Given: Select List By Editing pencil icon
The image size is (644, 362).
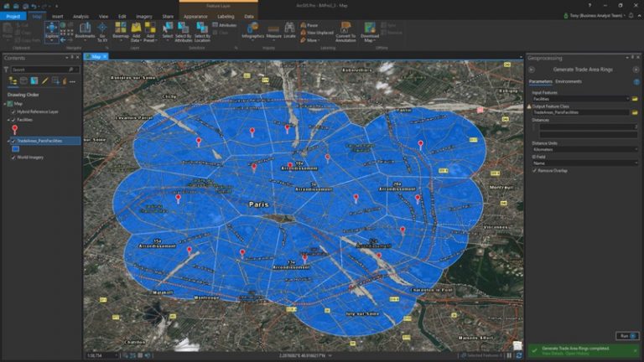Looking at the screenshot, I should click(x=44, y=80).
